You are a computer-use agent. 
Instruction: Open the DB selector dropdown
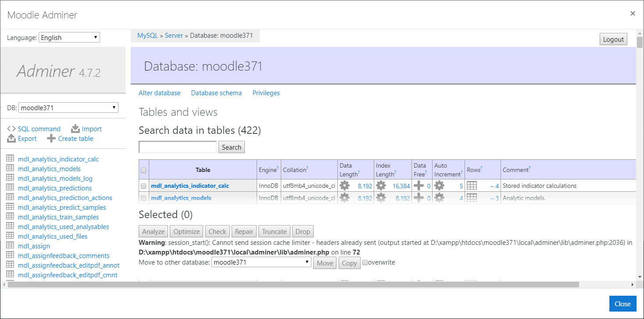(68, 108)
